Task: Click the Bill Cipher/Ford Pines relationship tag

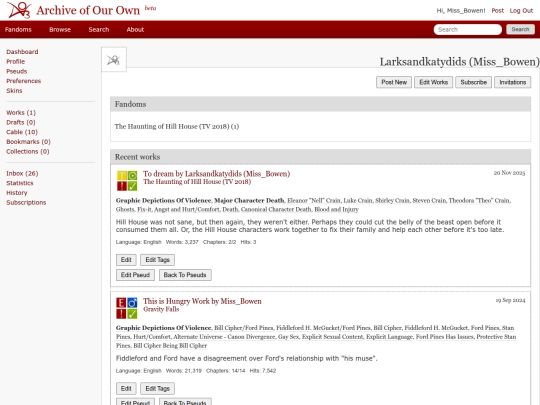Action: pyautogui.click(x=244, y=328)
